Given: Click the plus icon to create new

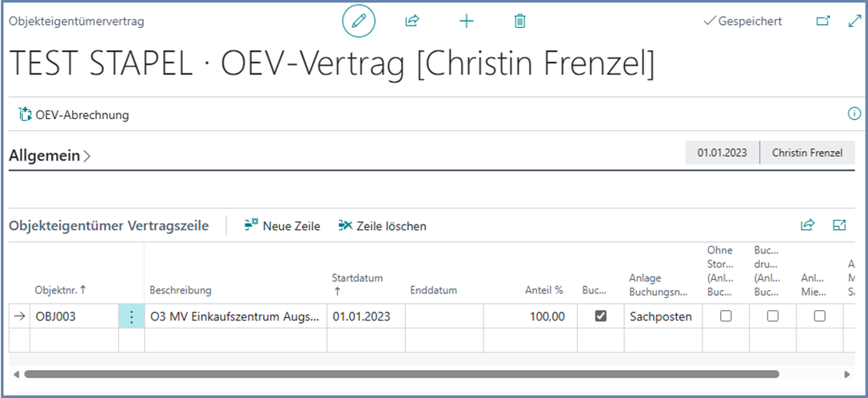Looking at the screenshot, I should coord(467,22).
